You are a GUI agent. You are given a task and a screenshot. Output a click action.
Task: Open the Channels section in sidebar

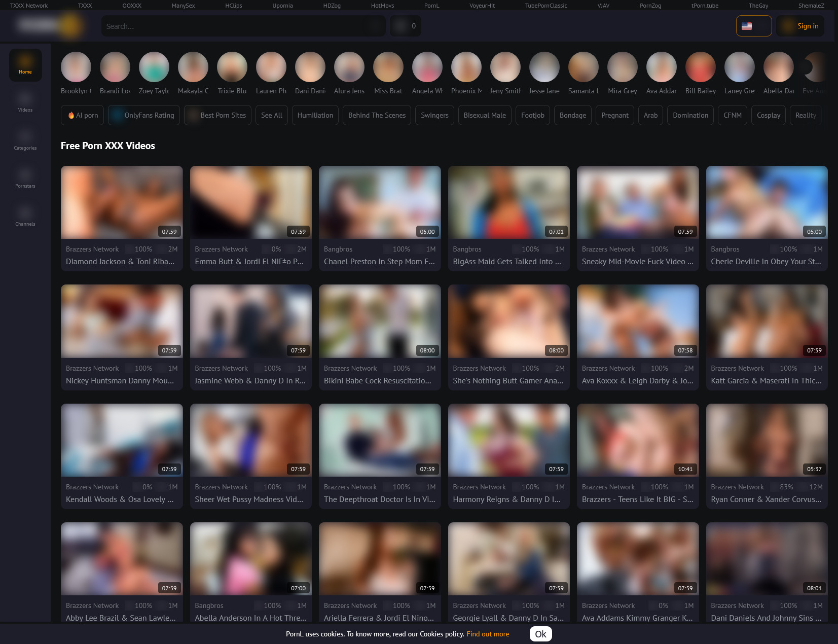[x=25, y=217]
